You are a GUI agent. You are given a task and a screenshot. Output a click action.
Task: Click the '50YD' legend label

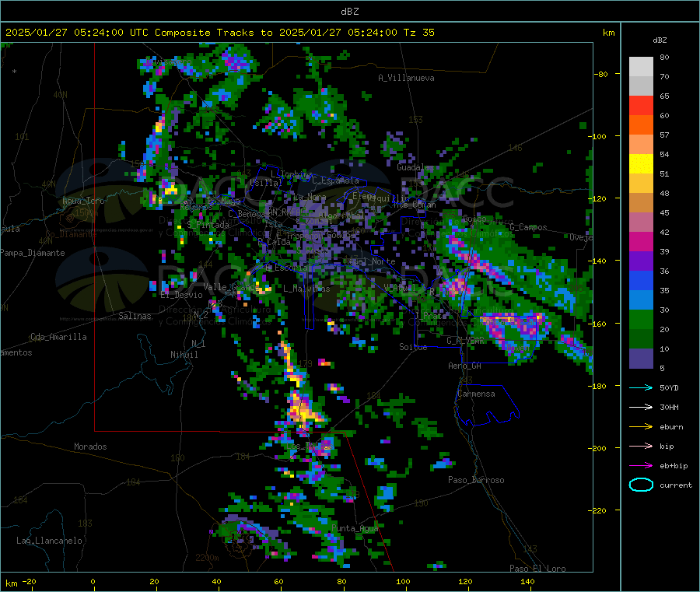pyautogui.click(x=669, y=387)
